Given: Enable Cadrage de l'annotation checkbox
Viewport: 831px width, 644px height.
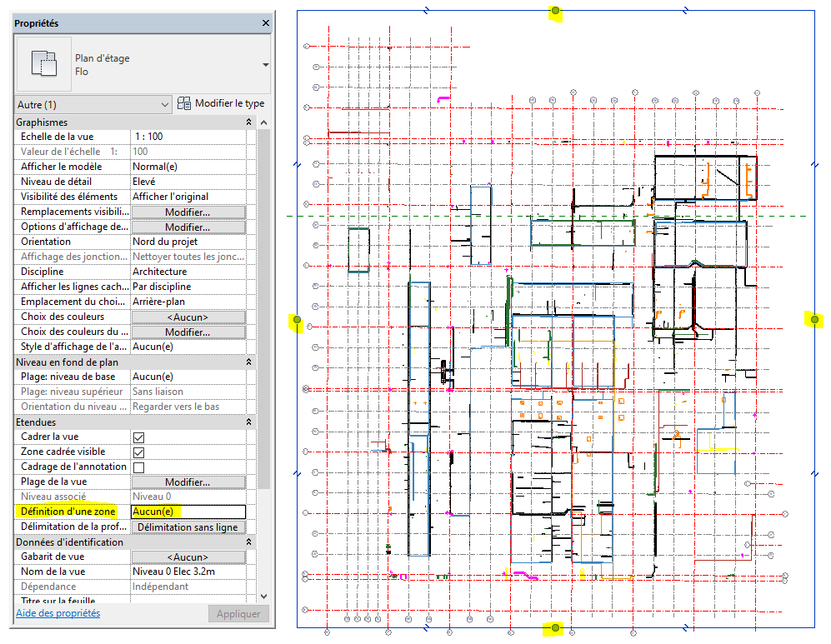Looking at the screenshot, I should (139, 467).
